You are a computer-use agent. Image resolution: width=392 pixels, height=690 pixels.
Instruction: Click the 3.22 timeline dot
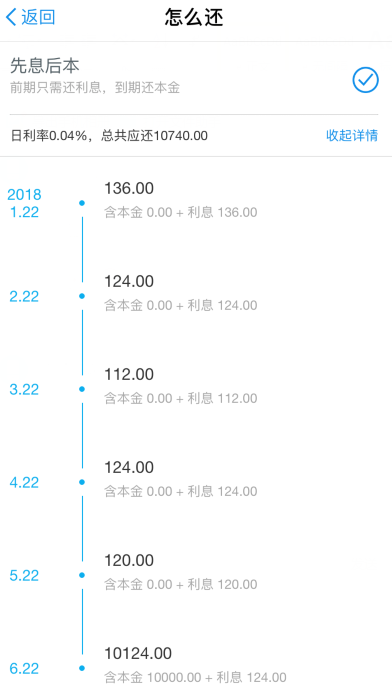pyautogui.click(x=82, y=389)
